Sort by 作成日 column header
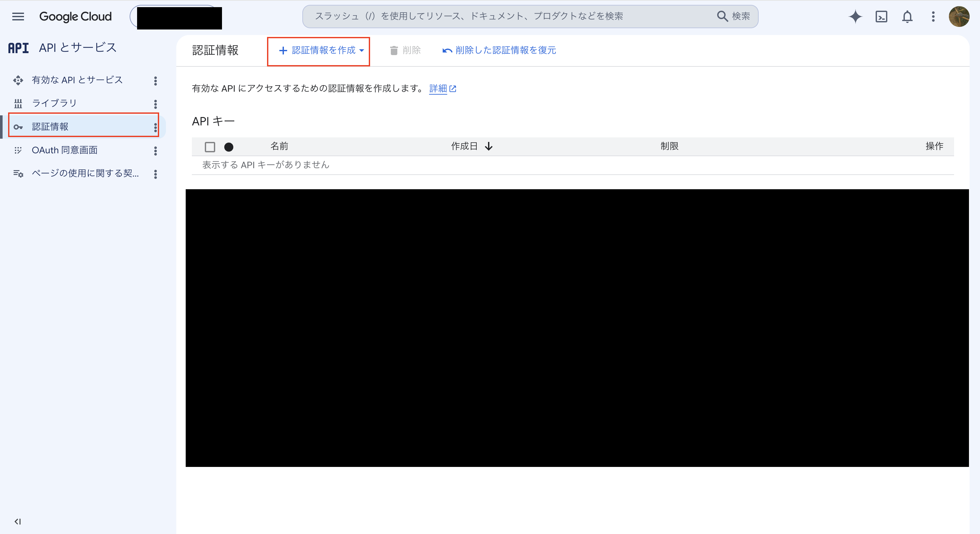Screen dimensions: 980x534 [464, 146]
